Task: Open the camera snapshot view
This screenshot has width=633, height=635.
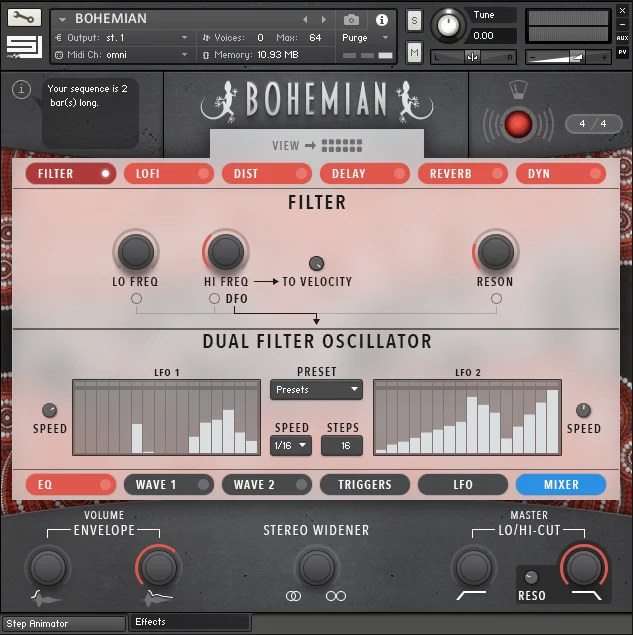Action: click(x=351, y=20)
